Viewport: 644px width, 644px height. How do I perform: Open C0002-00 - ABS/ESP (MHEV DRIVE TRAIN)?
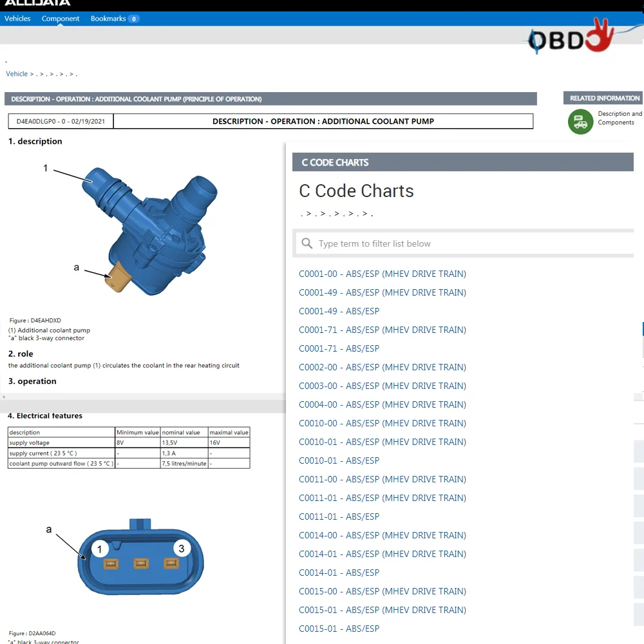click(383, 367)
